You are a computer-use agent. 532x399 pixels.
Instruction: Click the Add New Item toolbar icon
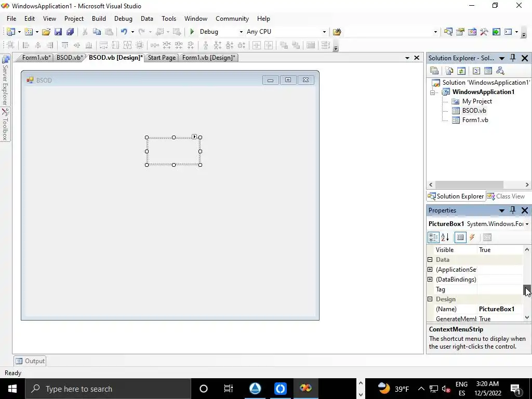29,32
